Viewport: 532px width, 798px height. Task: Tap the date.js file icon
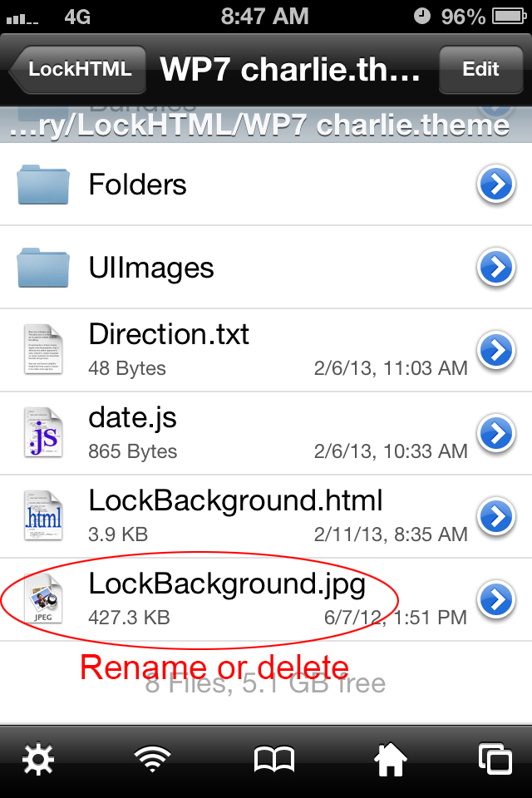(42, 433)
